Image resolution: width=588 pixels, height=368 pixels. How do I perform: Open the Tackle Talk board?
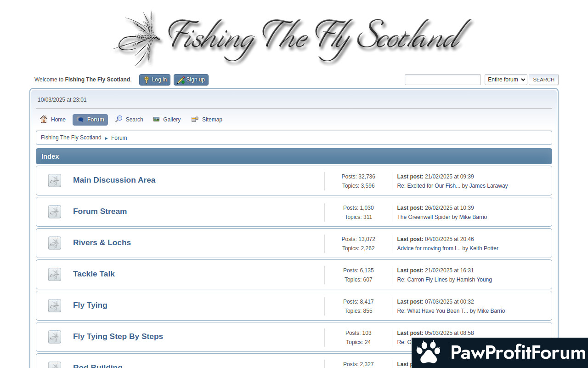[x=94, y=274]
